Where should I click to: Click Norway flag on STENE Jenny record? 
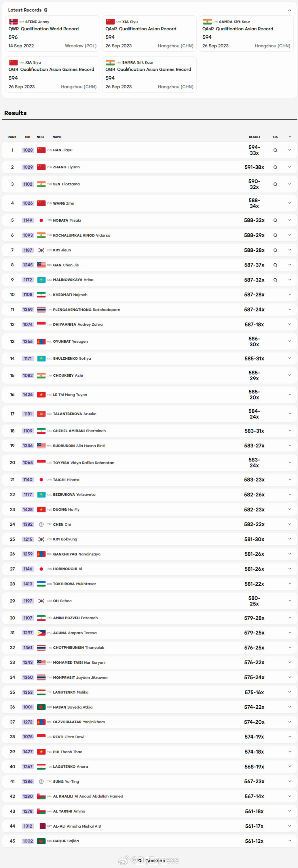[14, 22]
